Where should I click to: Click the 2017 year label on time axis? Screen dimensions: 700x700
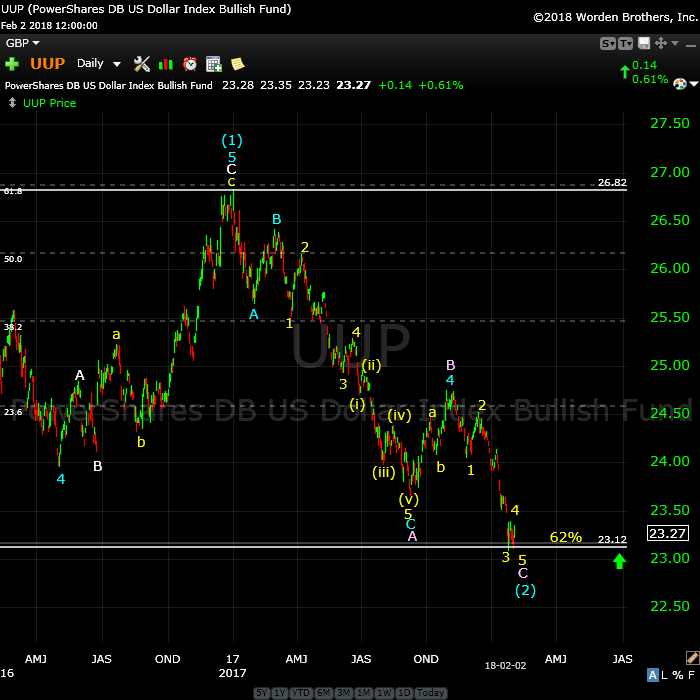(232, 673)
